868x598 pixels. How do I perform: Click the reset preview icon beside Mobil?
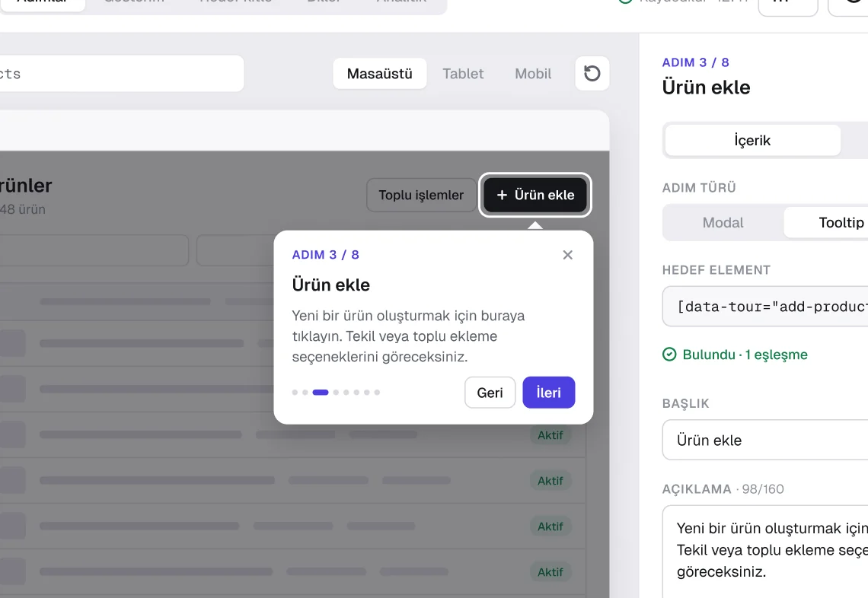592,74
